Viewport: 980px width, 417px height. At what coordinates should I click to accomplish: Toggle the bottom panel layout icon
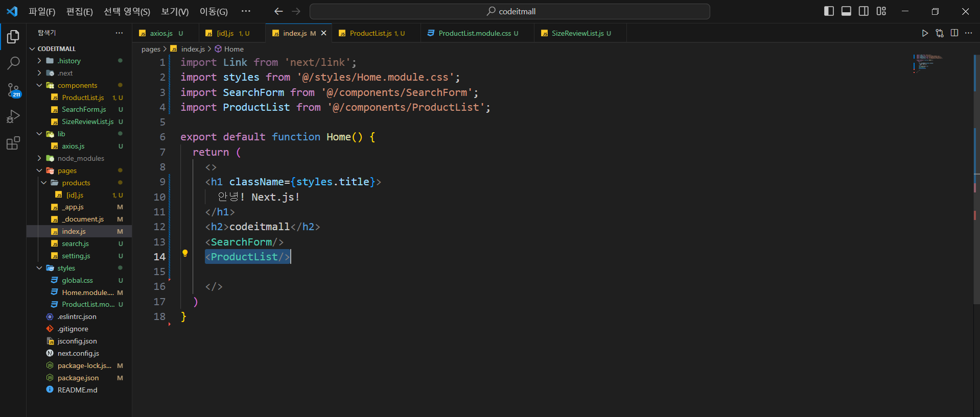pos(847,11)
